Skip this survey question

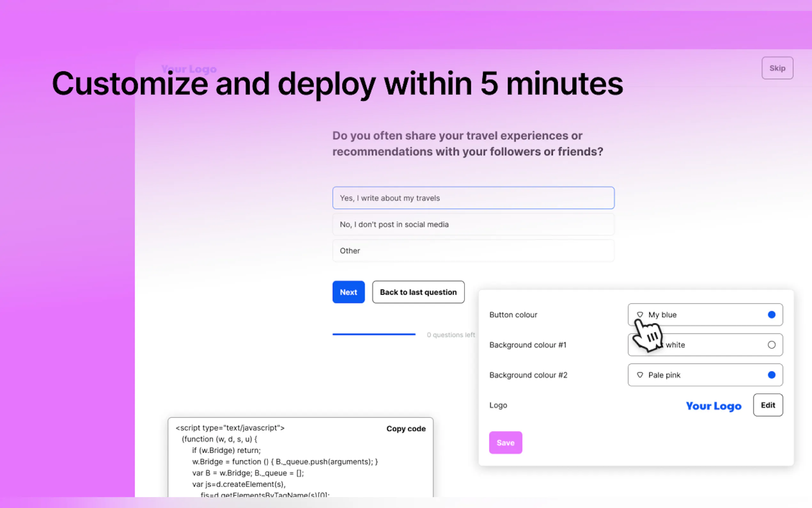click(x=777, y=68)
